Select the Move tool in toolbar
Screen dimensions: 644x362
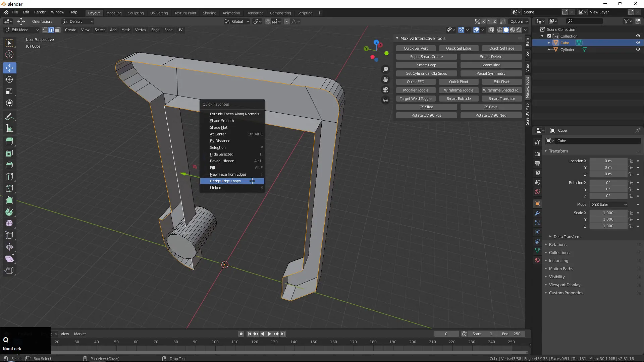pyautogui.click(x=10, y=67)
